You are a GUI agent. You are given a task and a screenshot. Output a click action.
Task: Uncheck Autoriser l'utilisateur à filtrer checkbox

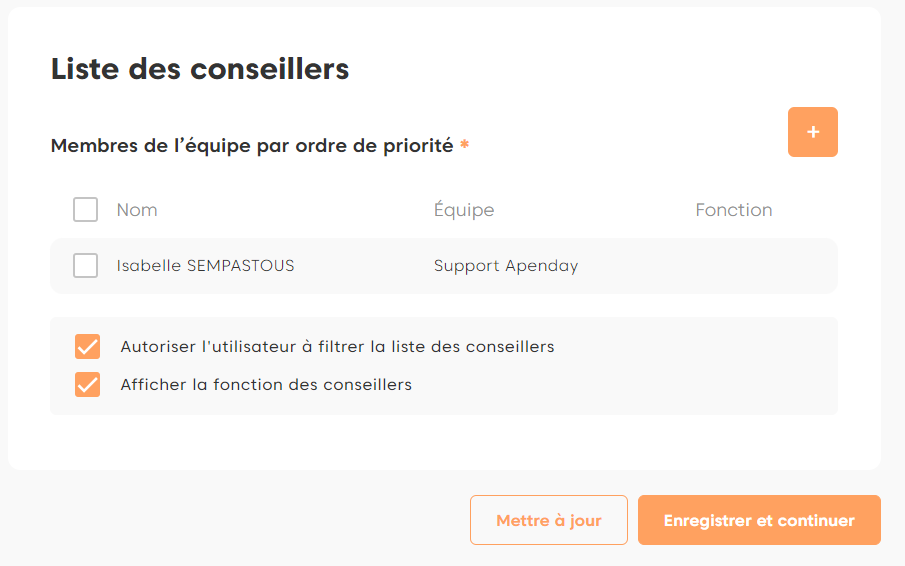88,347
